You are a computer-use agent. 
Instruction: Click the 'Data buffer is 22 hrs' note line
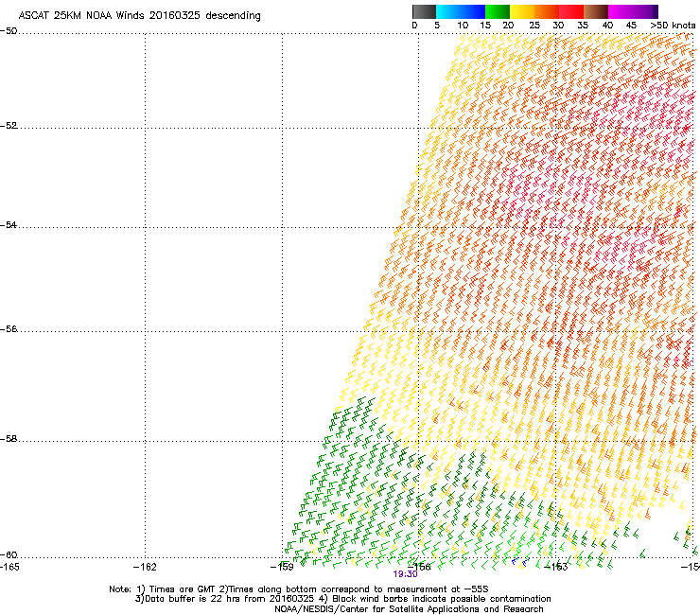(342, 599)
